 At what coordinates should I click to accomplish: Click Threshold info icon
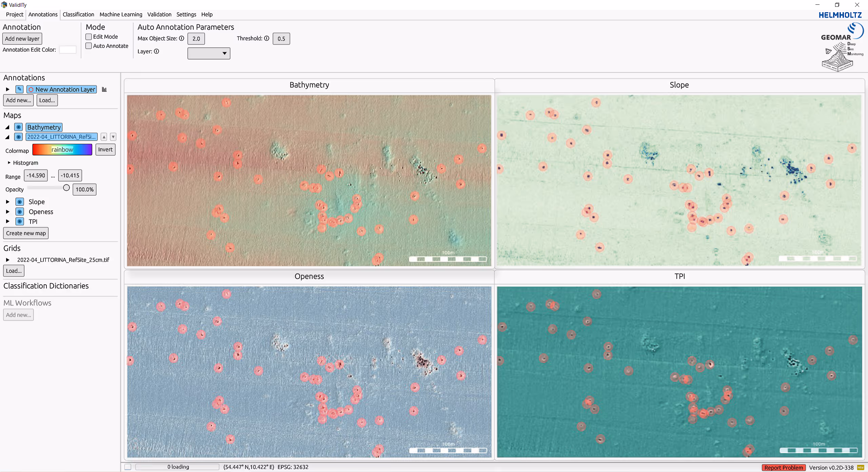(267, 38)
